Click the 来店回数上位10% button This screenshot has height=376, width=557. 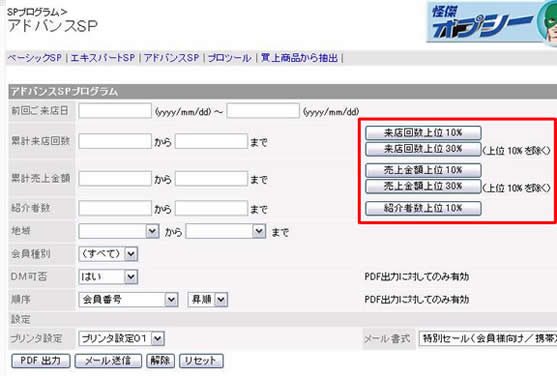click(x=423, y=133)
